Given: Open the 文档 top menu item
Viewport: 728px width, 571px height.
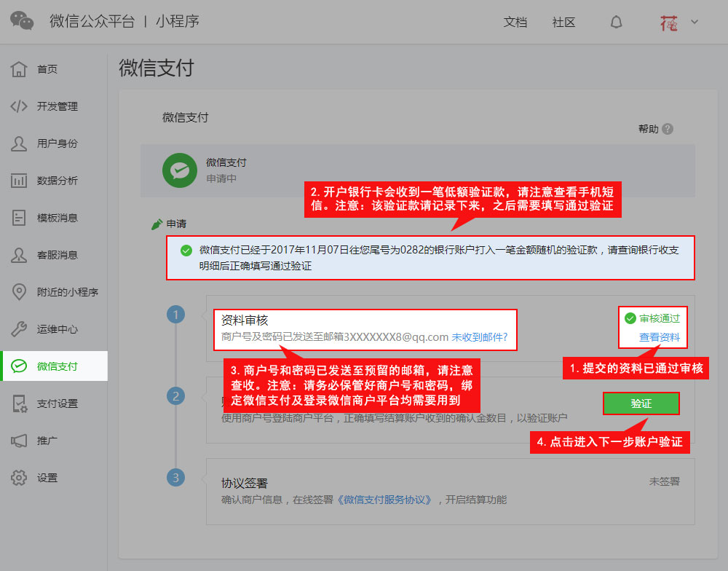Looking at the screenshot, I should (515, 22).
